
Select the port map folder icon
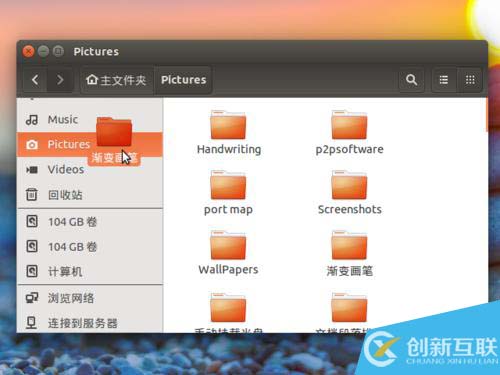coord(228,185)
